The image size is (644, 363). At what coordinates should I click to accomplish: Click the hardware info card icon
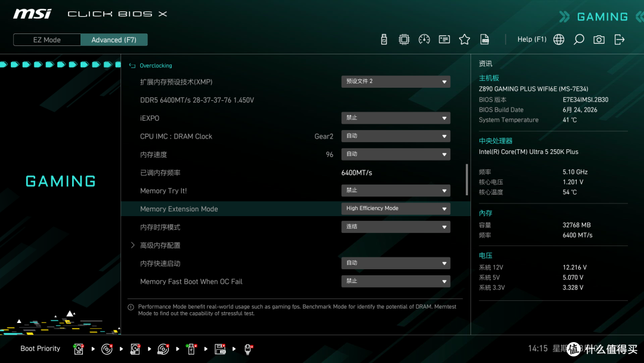[x=444, y=39]
